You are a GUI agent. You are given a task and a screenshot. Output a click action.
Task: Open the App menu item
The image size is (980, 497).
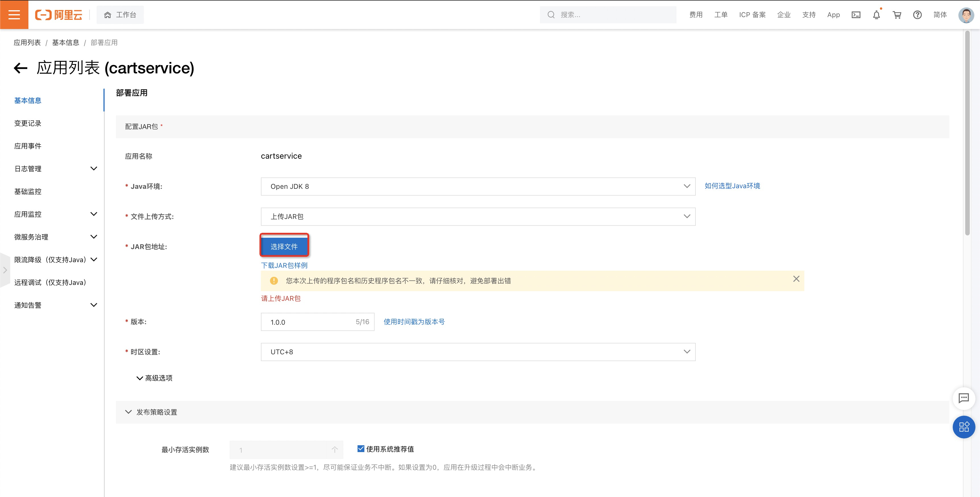833,15
